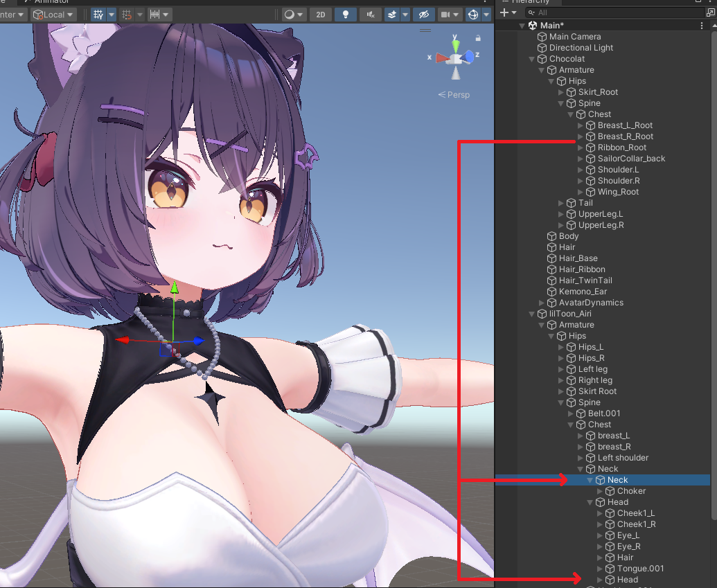
Task: Open the shading draw mode sphere icon
Action: point(290,14)
